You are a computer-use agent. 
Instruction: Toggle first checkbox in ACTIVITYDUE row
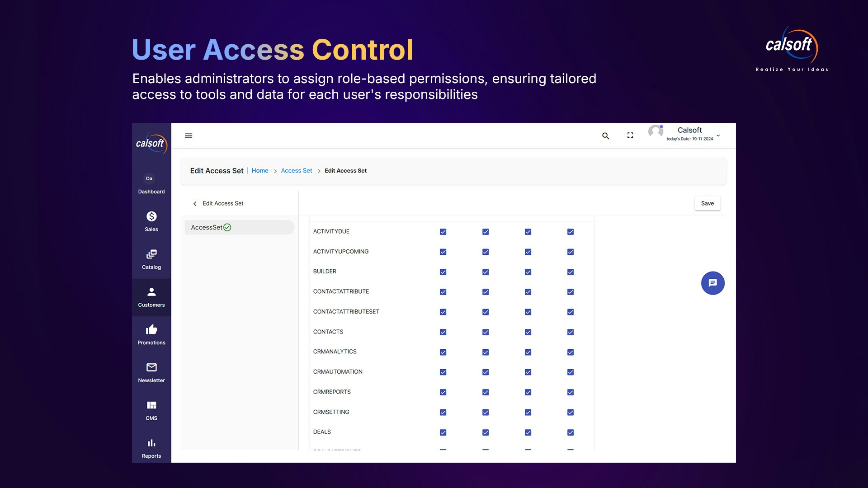[443, 232]
